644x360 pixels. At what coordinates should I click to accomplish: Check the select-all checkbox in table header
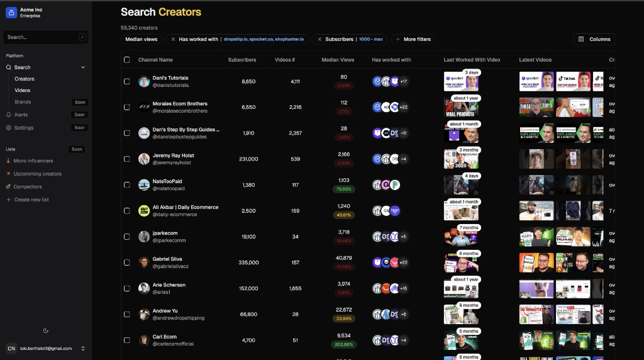point(127,60)
